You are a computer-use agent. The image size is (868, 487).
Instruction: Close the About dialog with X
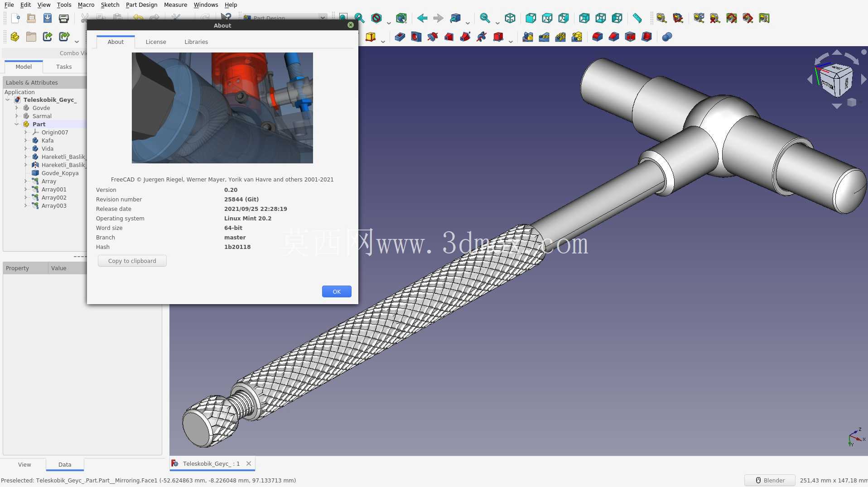351,25
